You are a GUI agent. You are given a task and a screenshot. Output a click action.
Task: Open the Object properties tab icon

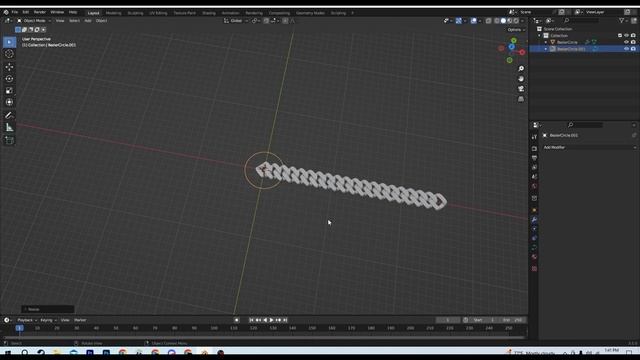534,210
